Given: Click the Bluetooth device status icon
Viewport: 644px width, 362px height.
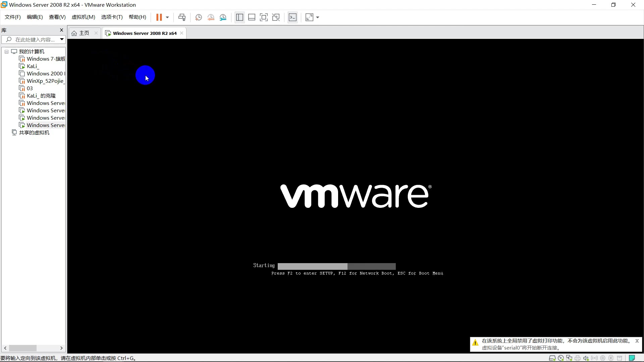Looking at the screenshot, I should [611, 358].
